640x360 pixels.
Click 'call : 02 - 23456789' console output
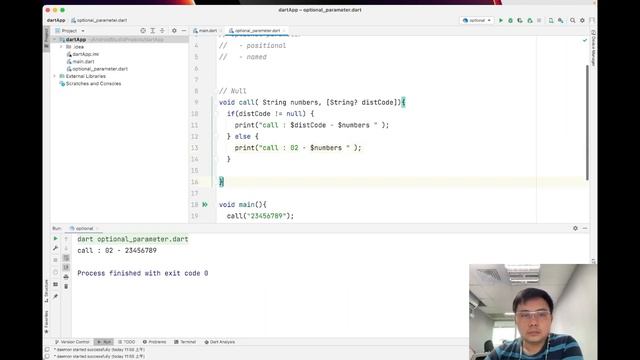[x=117, y=251]
